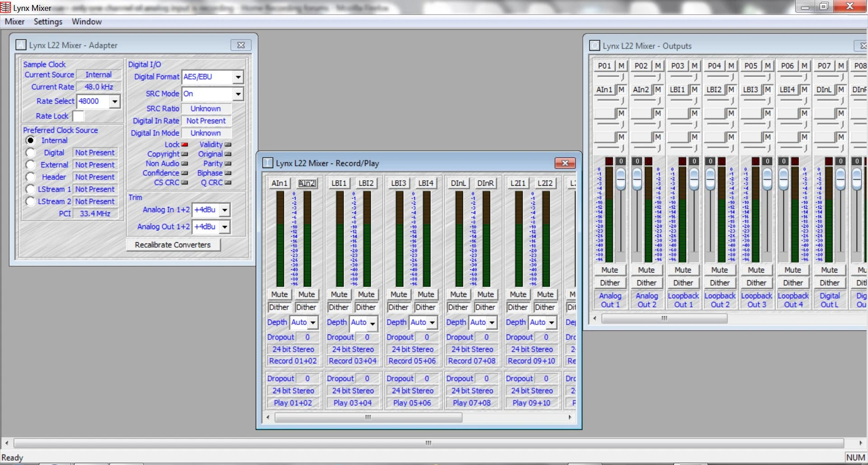Open the Mixer menu
The width and height of the screenshot is (868, 465).
[14, 22]
